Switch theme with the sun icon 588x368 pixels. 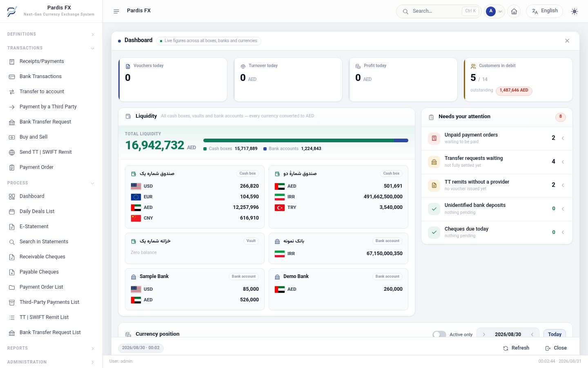575,11
